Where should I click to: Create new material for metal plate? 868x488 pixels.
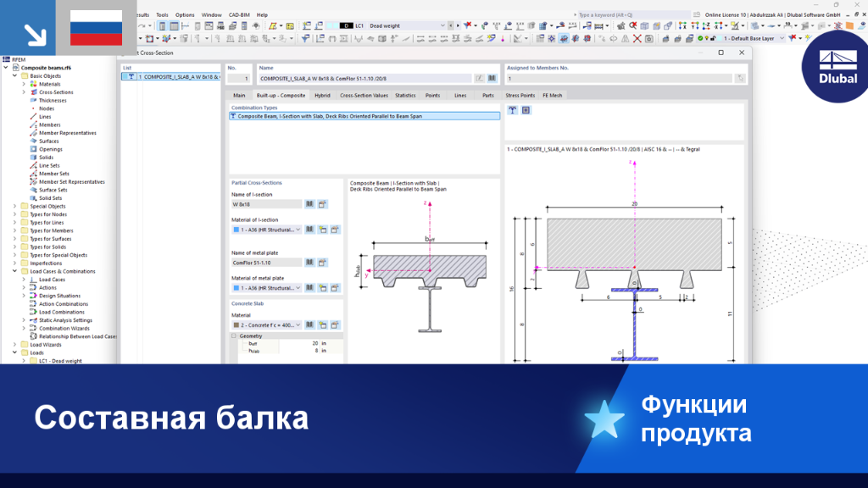322,288
